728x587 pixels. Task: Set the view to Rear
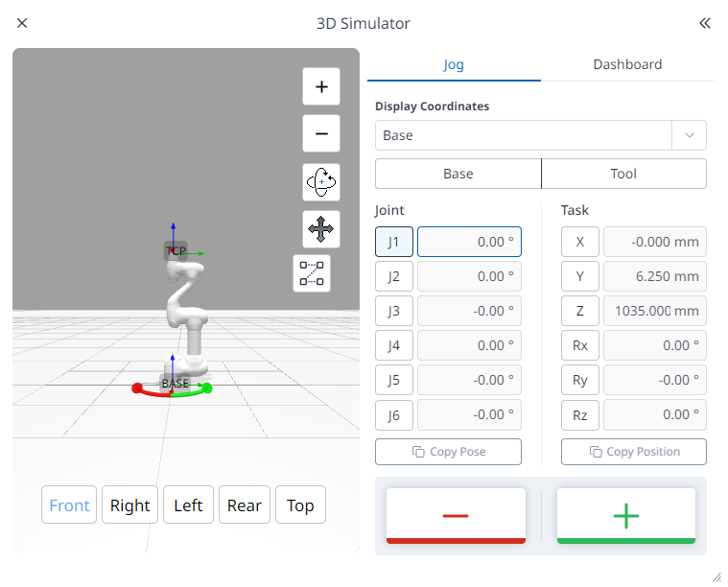[x=245, y=505]
